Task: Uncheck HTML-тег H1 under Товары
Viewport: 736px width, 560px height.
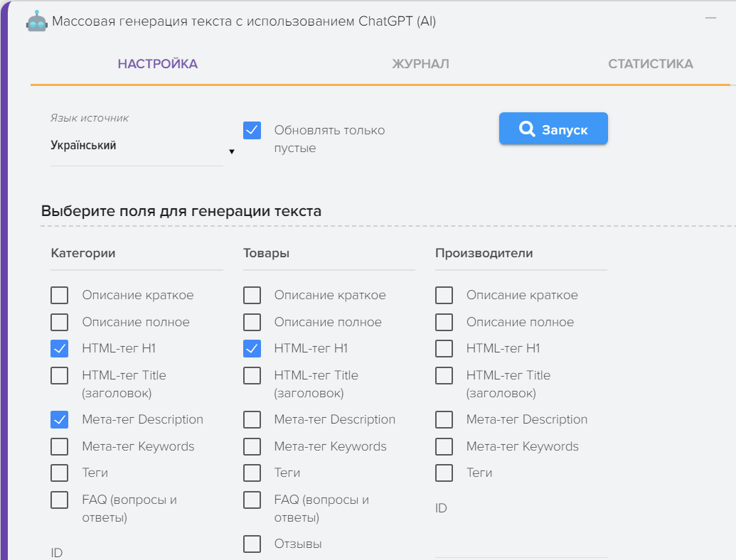Action: 252,348
